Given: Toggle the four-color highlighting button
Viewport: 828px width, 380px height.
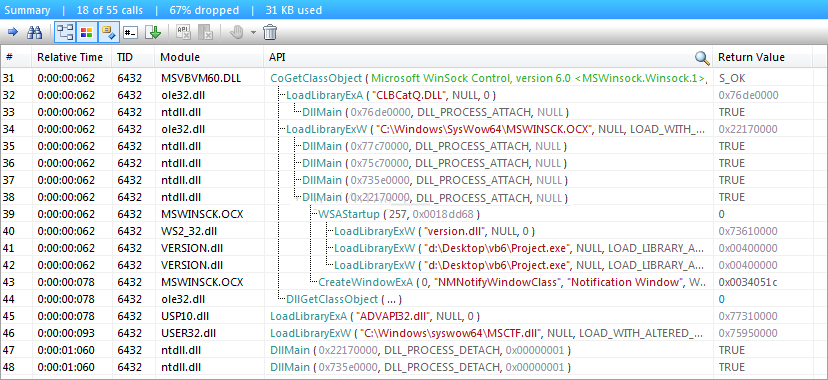Looking at the screenshot, I should point(86,33).
